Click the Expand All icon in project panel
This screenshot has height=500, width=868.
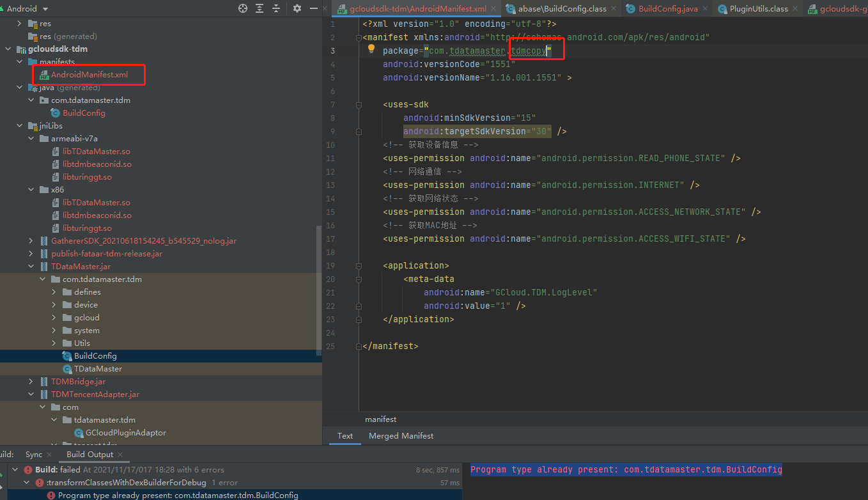[x=260, y=8]
